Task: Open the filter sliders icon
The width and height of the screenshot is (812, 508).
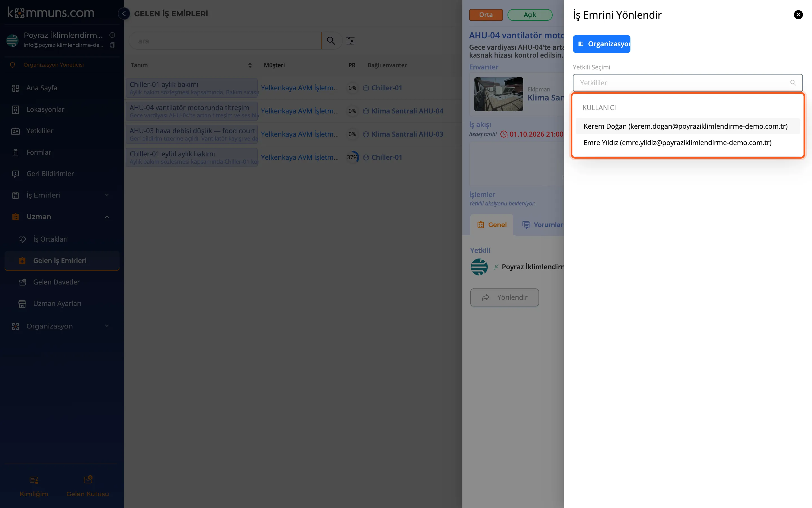Action: point(350,41)
